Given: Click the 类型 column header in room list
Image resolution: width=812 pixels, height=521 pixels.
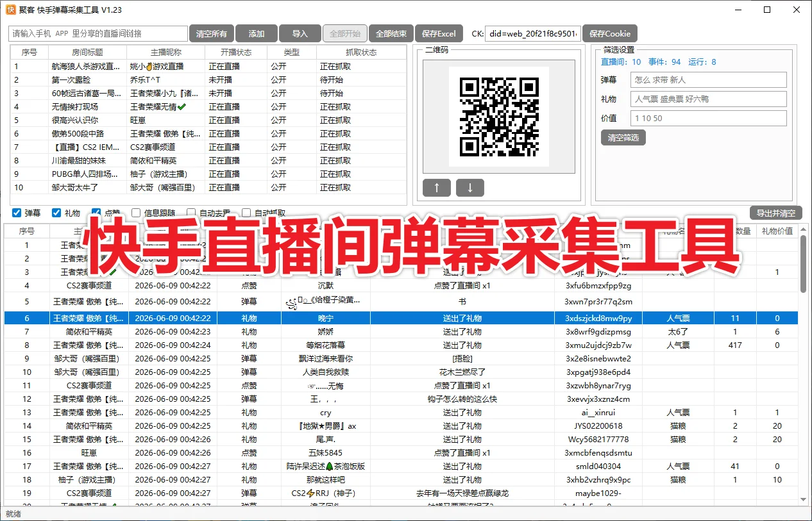Looking at the screenshot, I should pos(292,53).
